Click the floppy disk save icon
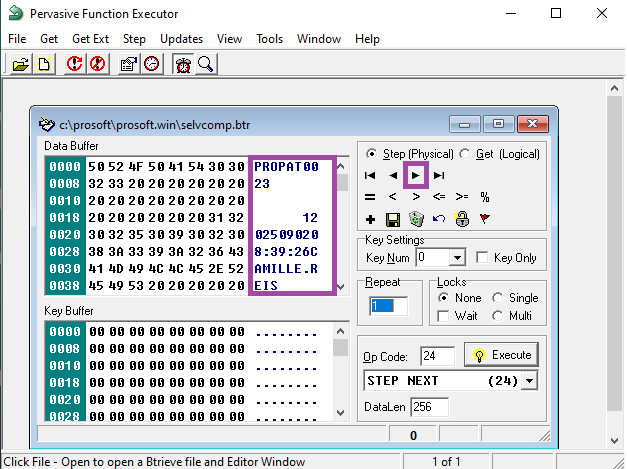 (x=393, y=219)
